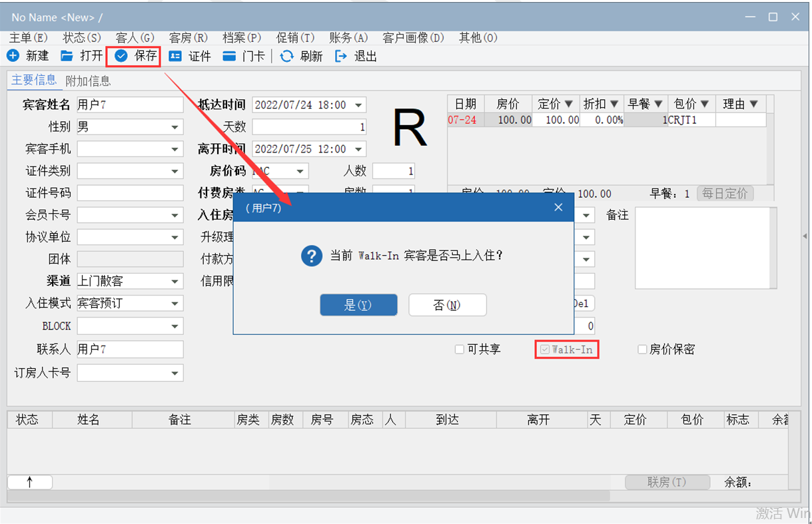Screen dimensions: 812x524
Task: Open the 证件类别 dropdown
Action: [175, 171]
